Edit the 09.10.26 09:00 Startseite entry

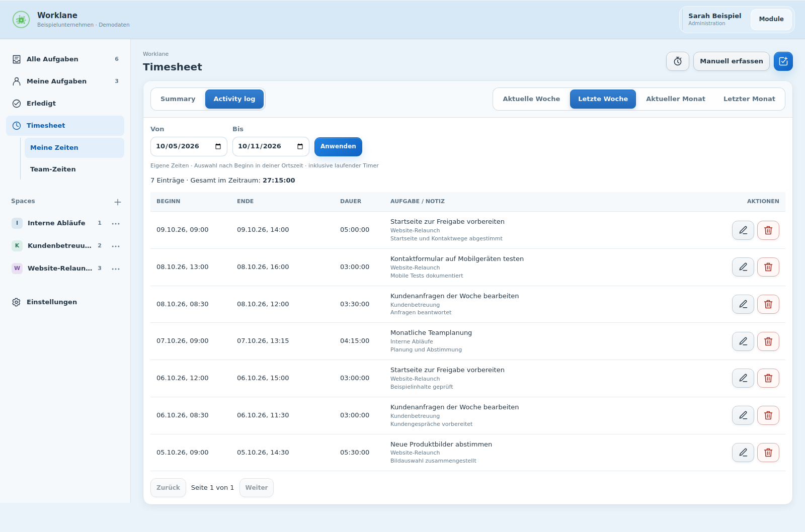[743, 230]
